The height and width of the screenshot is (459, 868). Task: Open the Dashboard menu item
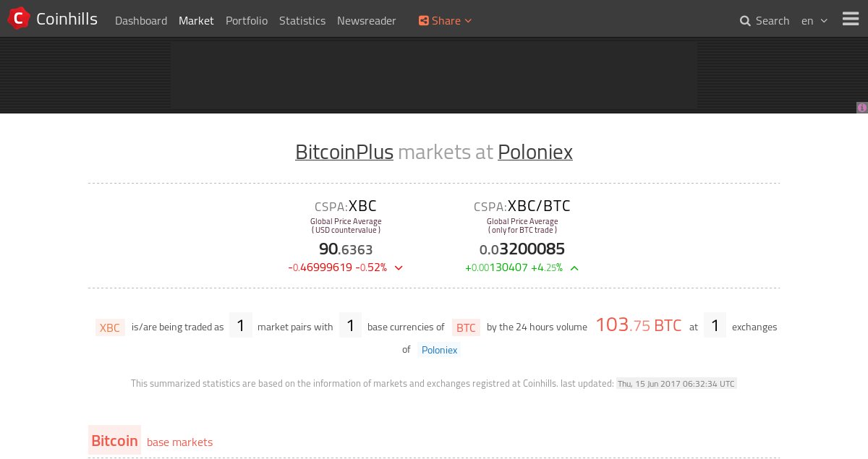[x=141, y=21]
